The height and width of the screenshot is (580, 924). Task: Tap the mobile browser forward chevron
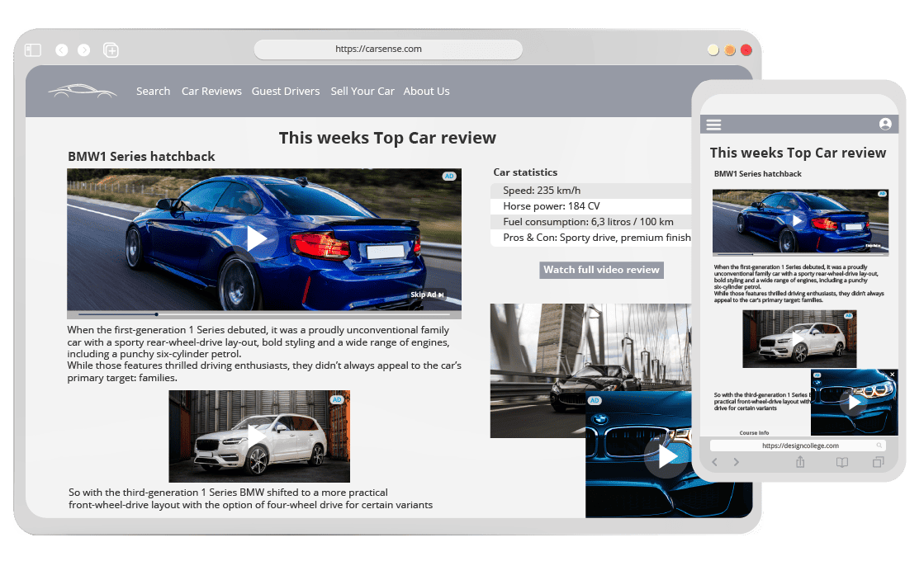[x=736, y=462]
